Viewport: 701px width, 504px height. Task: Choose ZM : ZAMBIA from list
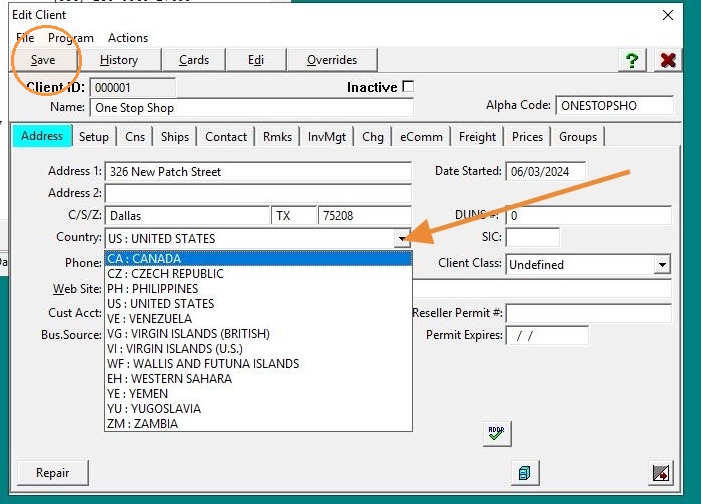[258, 424]
